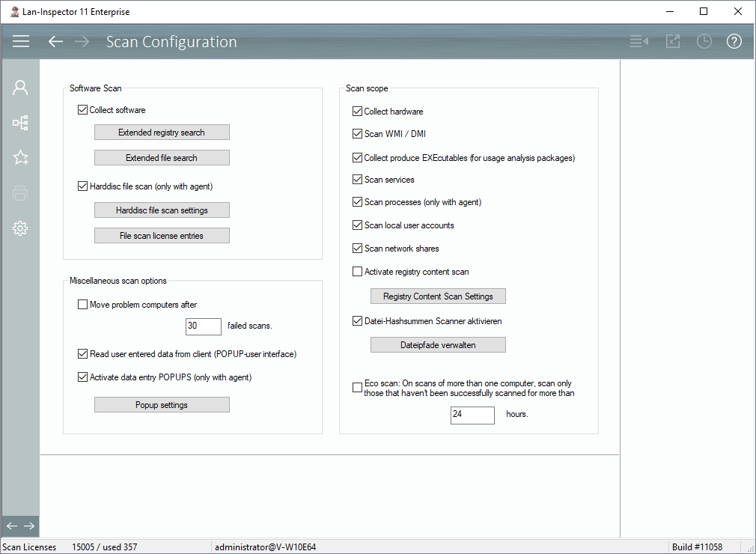
Task: Open the hamburger main menu
Action: tap(21, 42)
